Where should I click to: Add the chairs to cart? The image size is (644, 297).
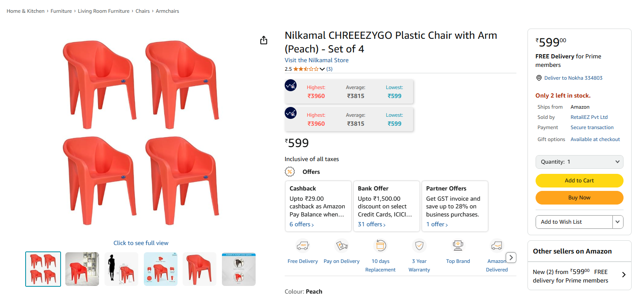point(579,181)
